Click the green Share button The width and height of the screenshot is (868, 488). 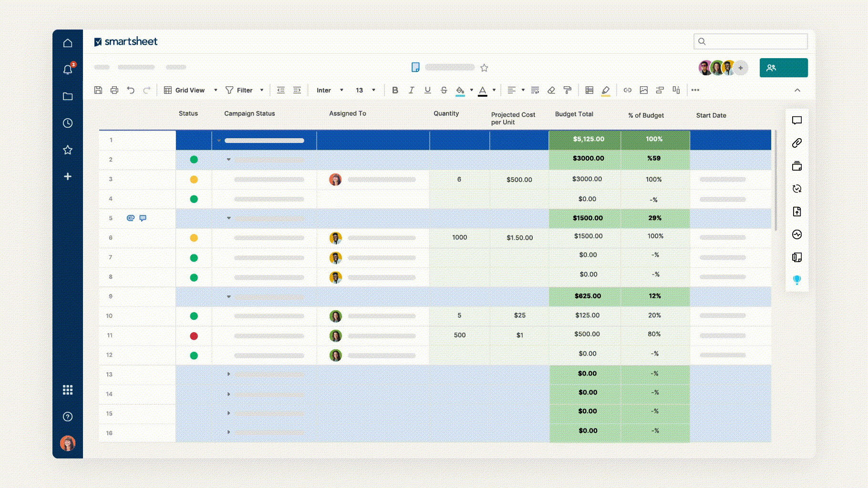click(783, 68)
